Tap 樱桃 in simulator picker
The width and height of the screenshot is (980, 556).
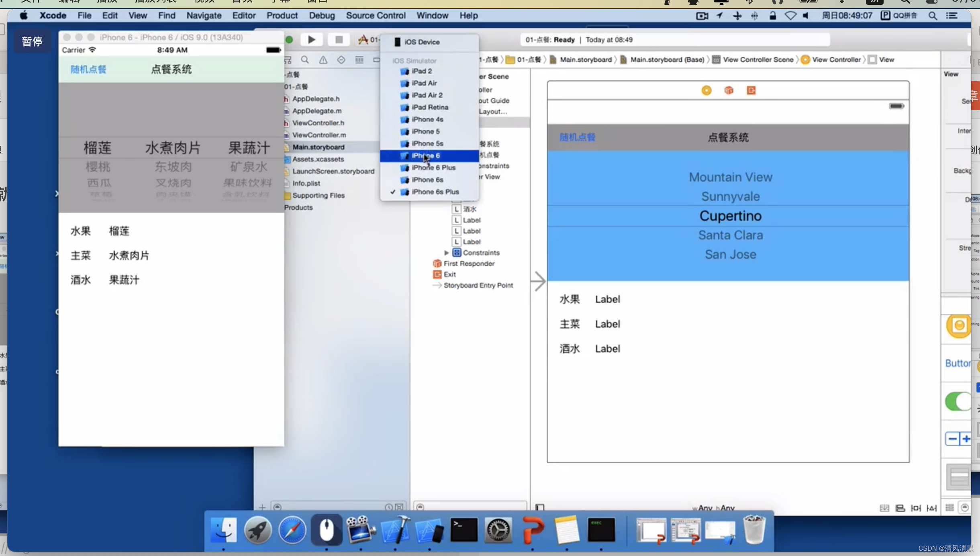(98, 167)
